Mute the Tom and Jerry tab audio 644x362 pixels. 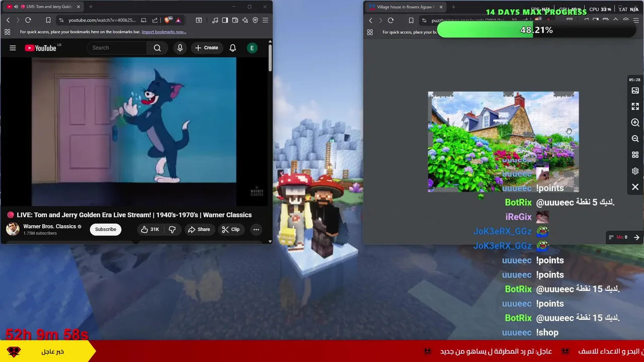[x=16, y=7]
